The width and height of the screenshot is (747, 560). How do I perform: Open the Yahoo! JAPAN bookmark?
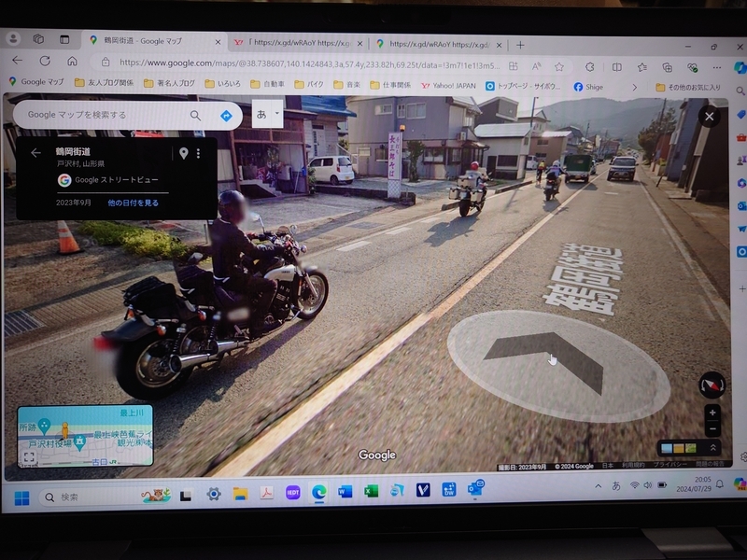[448, 86]
